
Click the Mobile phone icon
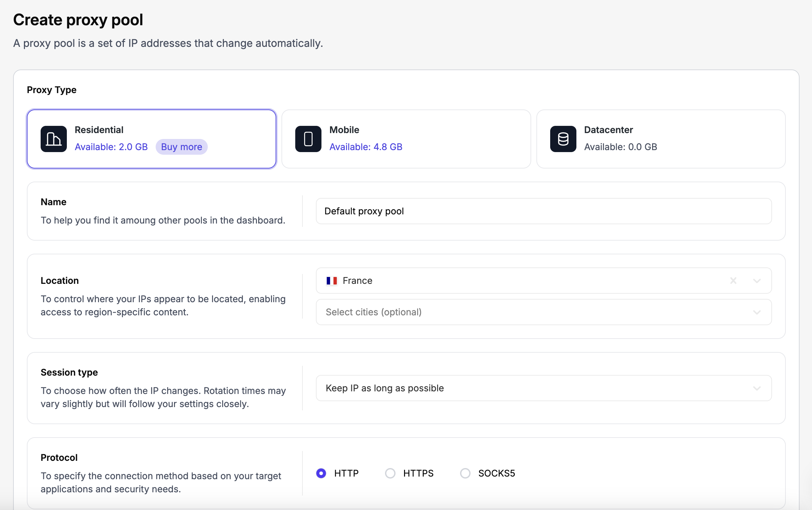click(308, 139)
